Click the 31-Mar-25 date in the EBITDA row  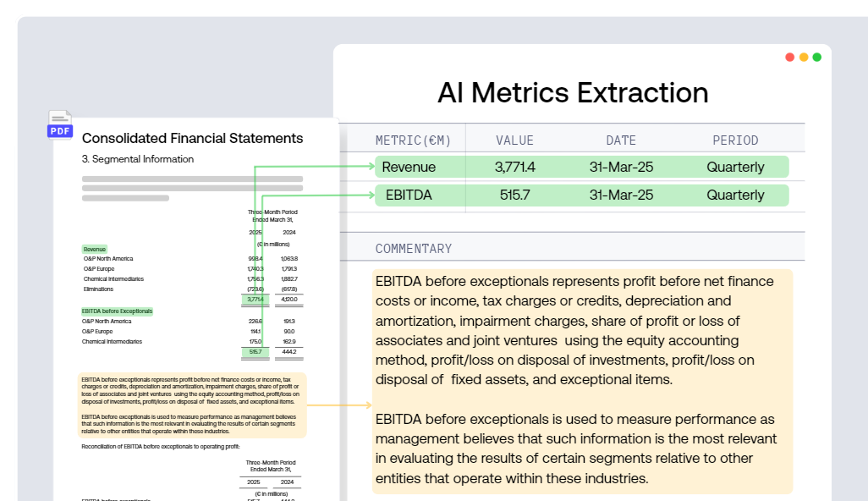coord(621,195)
